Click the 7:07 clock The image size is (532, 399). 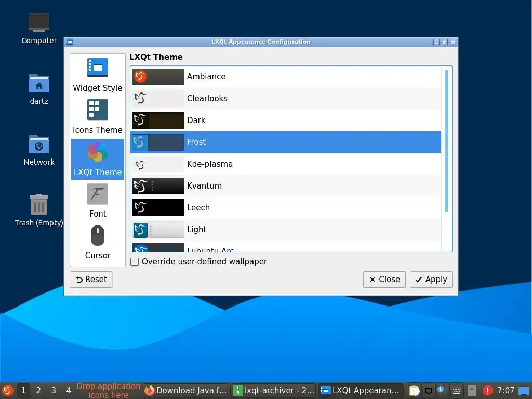coord(506,391)
